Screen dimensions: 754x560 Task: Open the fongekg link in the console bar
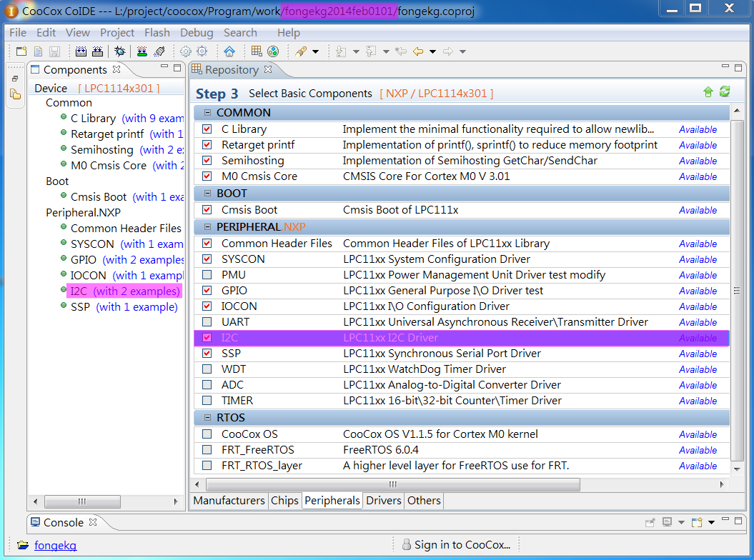coord(55,545)
